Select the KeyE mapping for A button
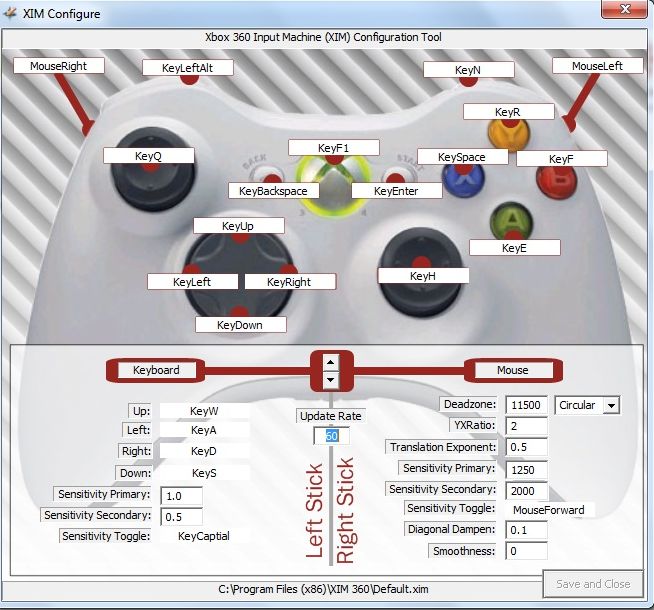Viewport: 654px width, 610px height. pos(515,248)
